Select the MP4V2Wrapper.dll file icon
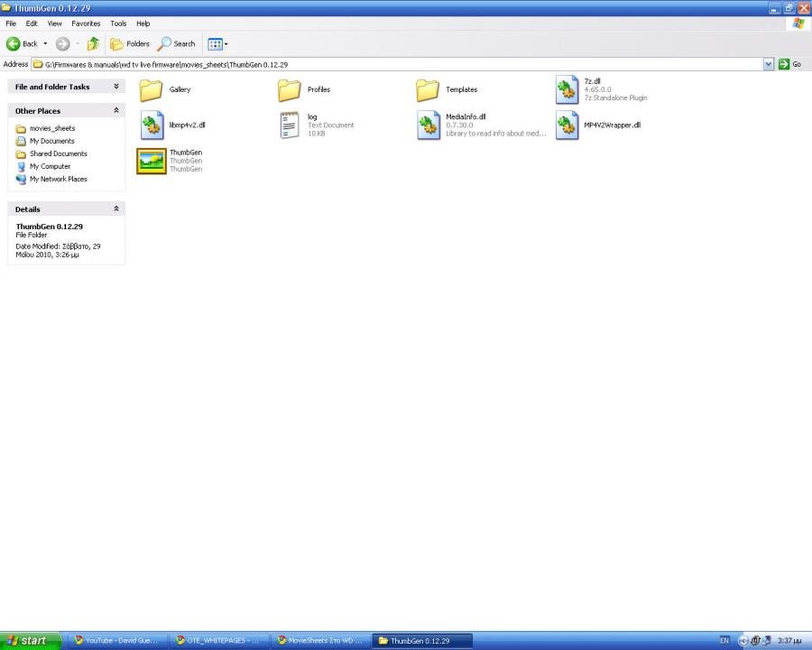This screenshot has height=650, width=812. (x=567, y=125)
